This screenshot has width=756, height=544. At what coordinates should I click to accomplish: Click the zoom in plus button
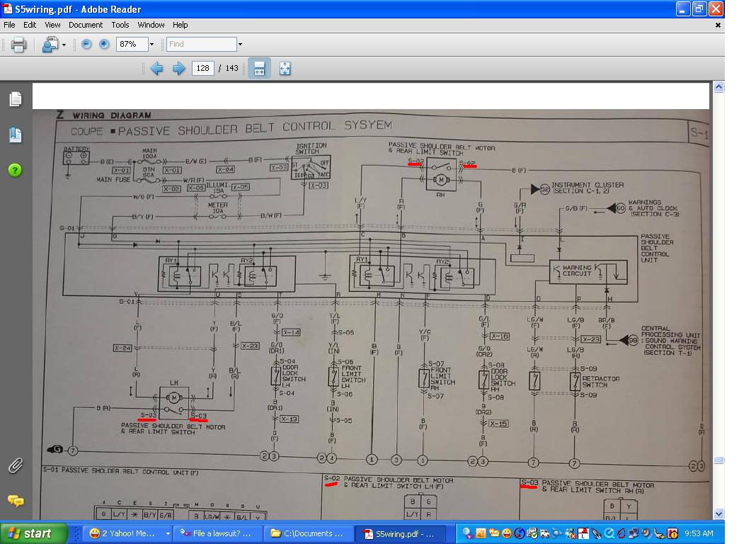[104, 44]
